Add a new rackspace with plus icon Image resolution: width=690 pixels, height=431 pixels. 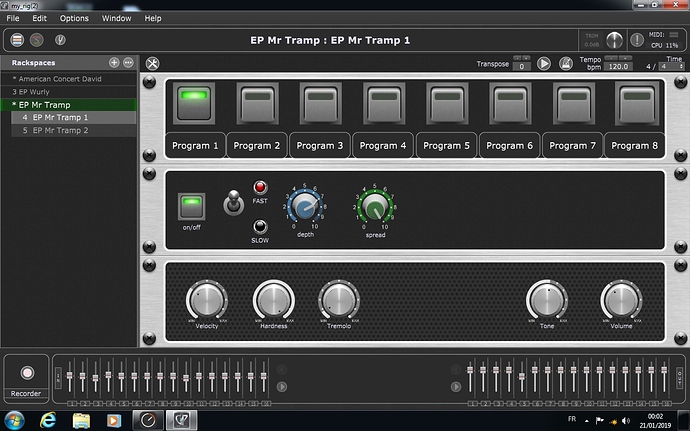[x=114, y=63]
